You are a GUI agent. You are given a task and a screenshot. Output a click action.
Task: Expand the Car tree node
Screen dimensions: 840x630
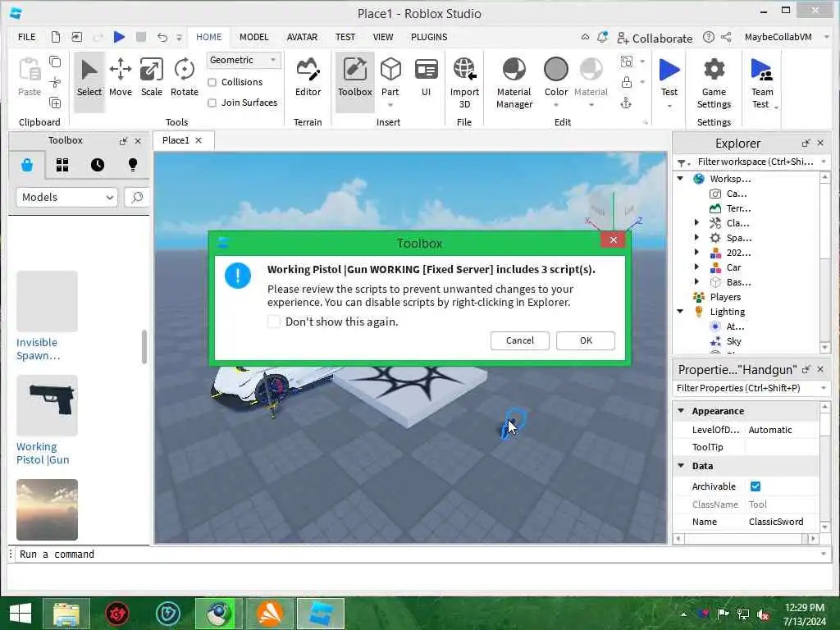696,267
